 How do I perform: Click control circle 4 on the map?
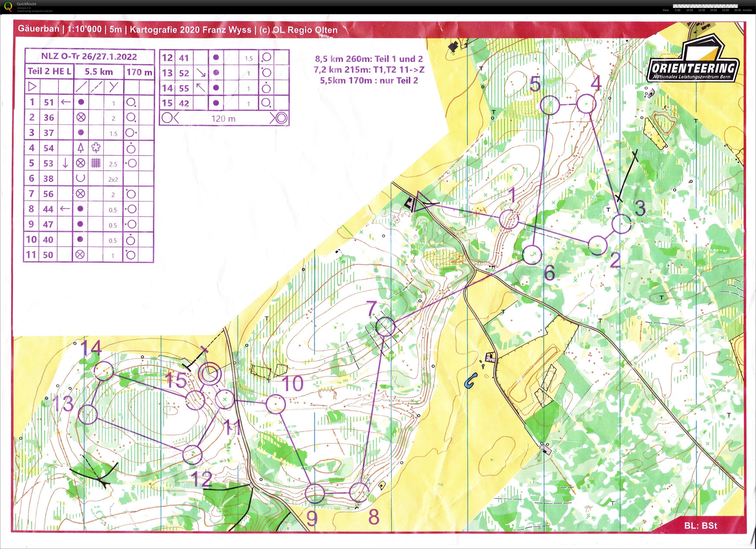pos(586,104)
